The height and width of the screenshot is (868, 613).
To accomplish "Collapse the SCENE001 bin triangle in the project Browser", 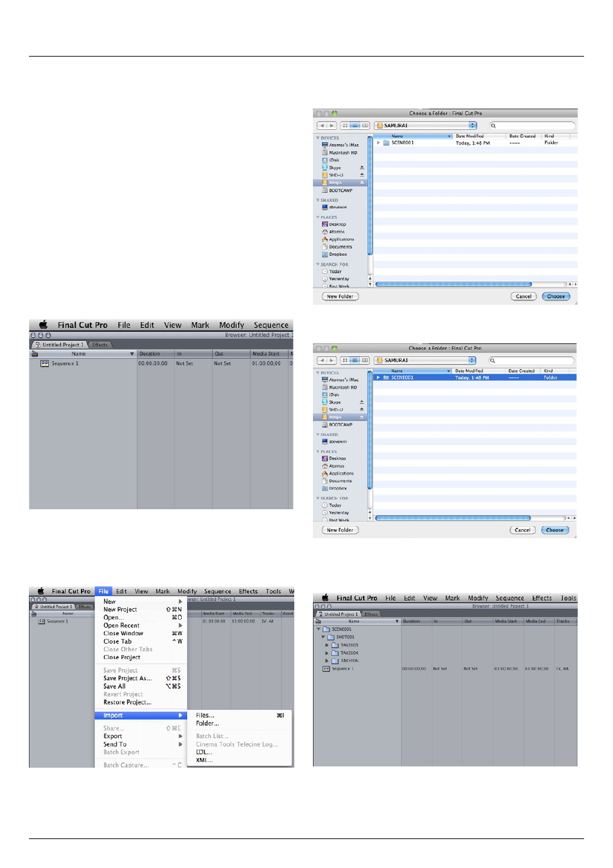I will [x=319, y=629].
